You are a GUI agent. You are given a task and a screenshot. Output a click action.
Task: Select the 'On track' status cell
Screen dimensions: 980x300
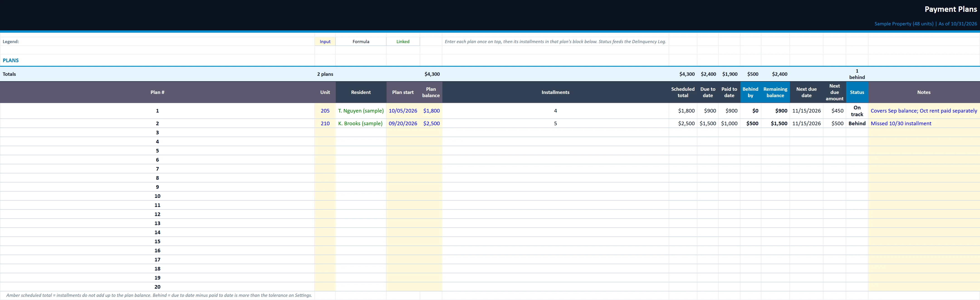tap(857, 111)
